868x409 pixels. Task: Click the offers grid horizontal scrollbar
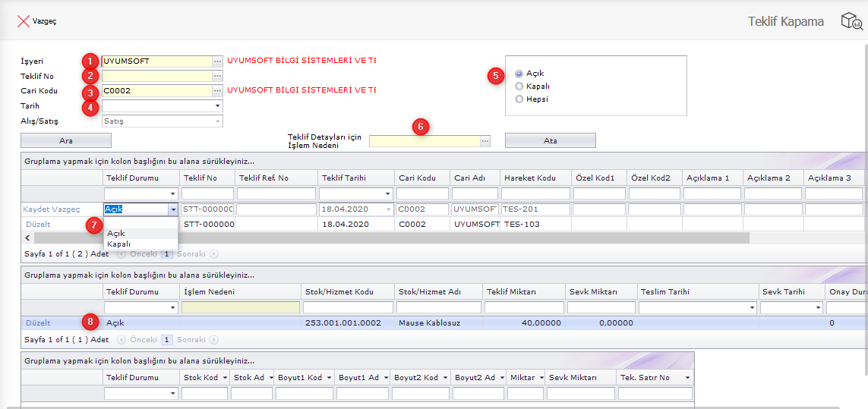391,238
